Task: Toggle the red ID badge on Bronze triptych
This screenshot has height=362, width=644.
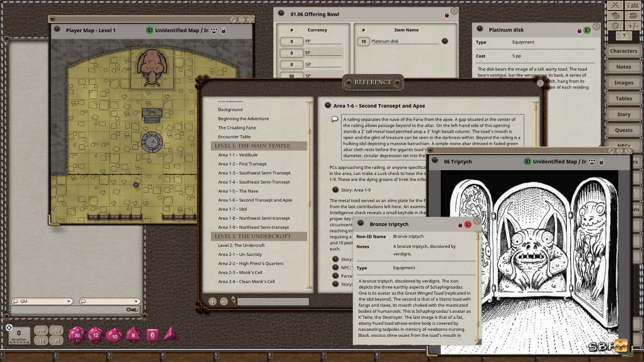Action: (x=468, y=224)
